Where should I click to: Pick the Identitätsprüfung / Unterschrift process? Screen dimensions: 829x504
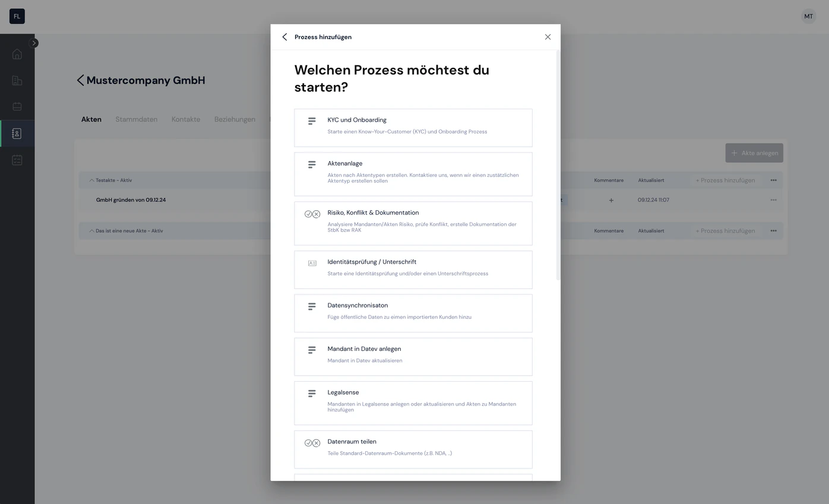[x=413, y=270]
